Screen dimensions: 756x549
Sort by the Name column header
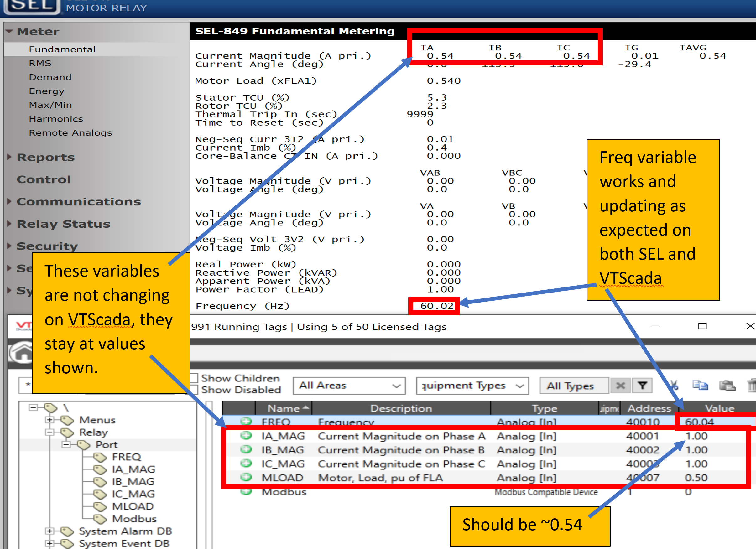pos(283,408)
